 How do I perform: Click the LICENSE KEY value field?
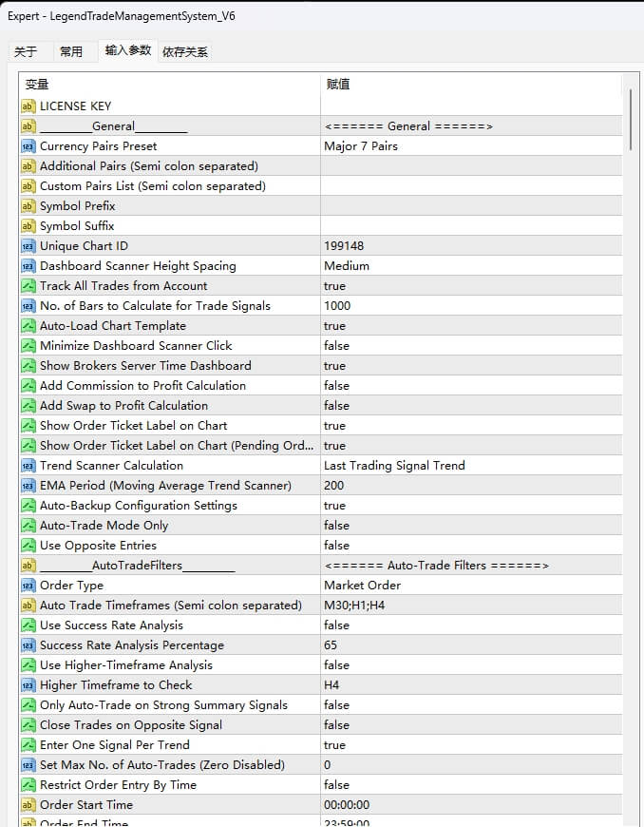tap(471, 106)
